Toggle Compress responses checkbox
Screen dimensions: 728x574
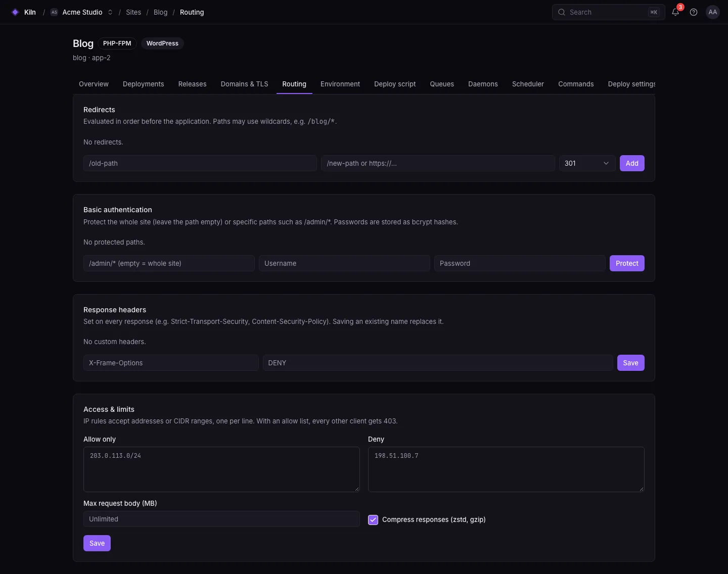pos(373,519)
